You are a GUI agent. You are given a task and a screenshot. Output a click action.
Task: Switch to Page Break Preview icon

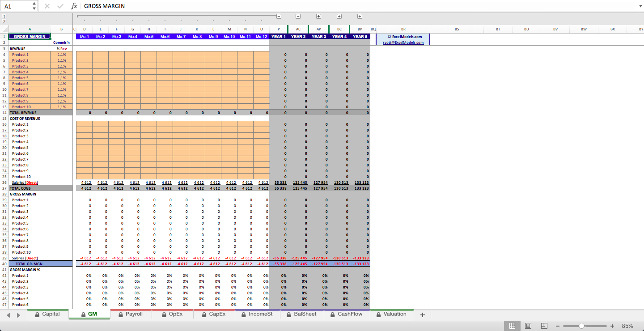coord(544,326)
